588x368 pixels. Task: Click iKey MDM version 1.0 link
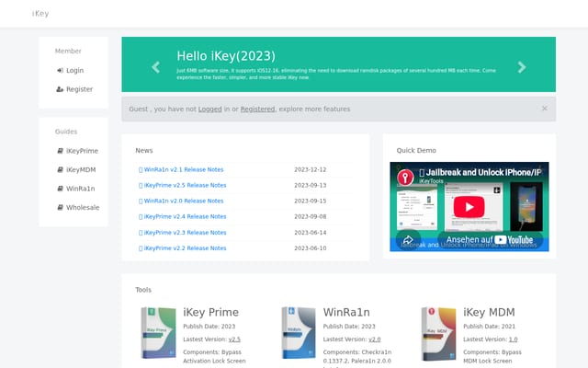click(x=513, y=339)
